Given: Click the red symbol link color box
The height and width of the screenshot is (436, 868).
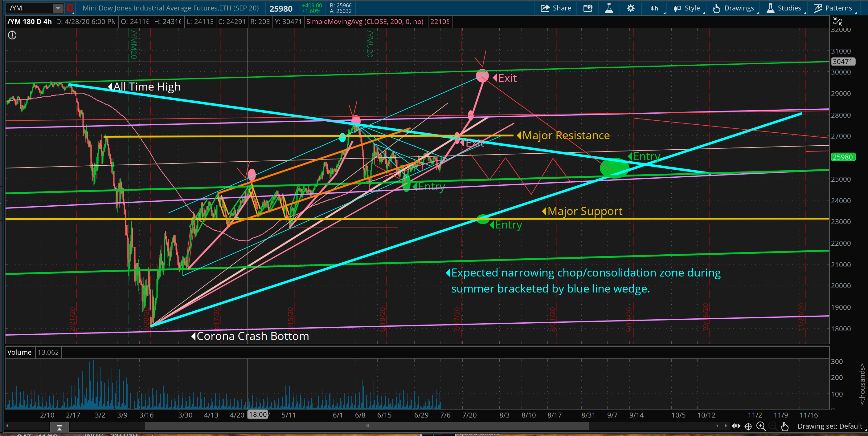Looking at the screenshot, I should (70, 8).
